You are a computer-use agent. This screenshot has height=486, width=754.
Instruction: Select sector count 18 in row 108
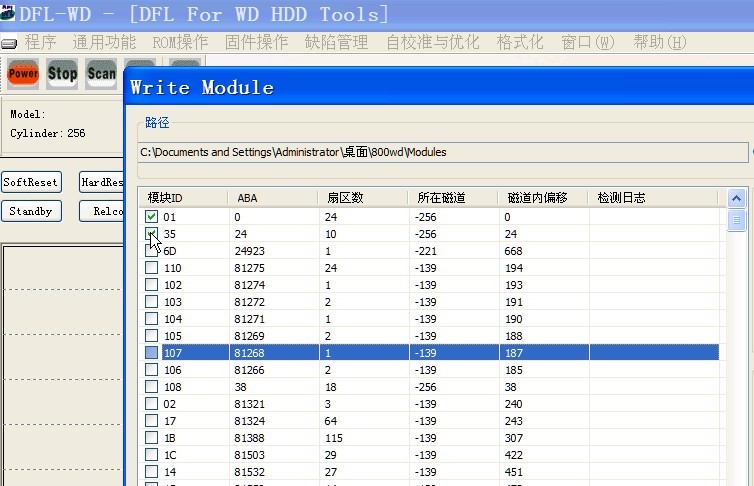point(331,387)
